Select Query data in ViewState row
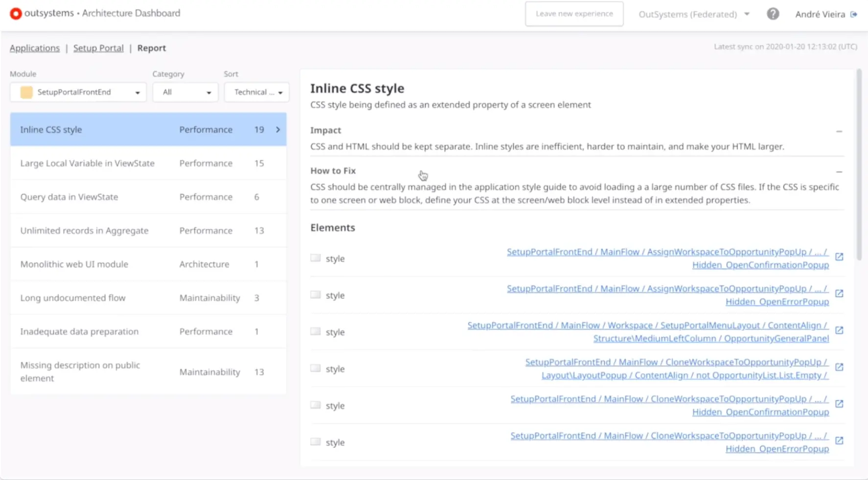868x480 pixels. [x=148, y=197]
